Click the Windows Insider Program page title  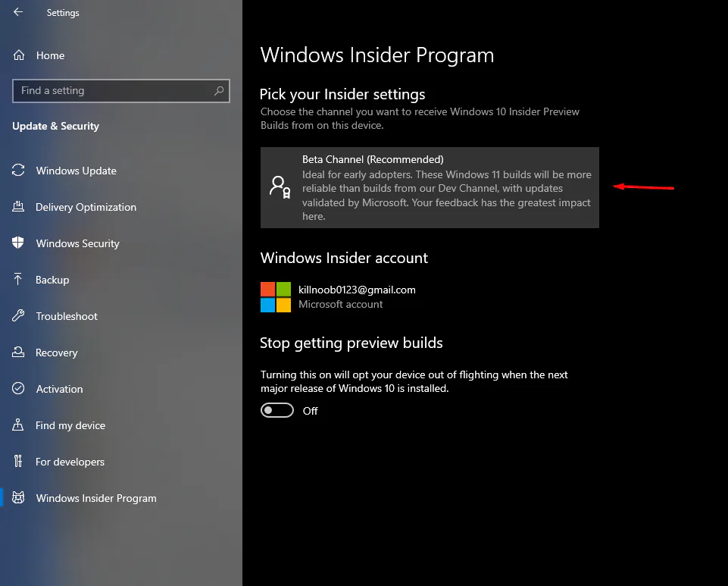377,55
